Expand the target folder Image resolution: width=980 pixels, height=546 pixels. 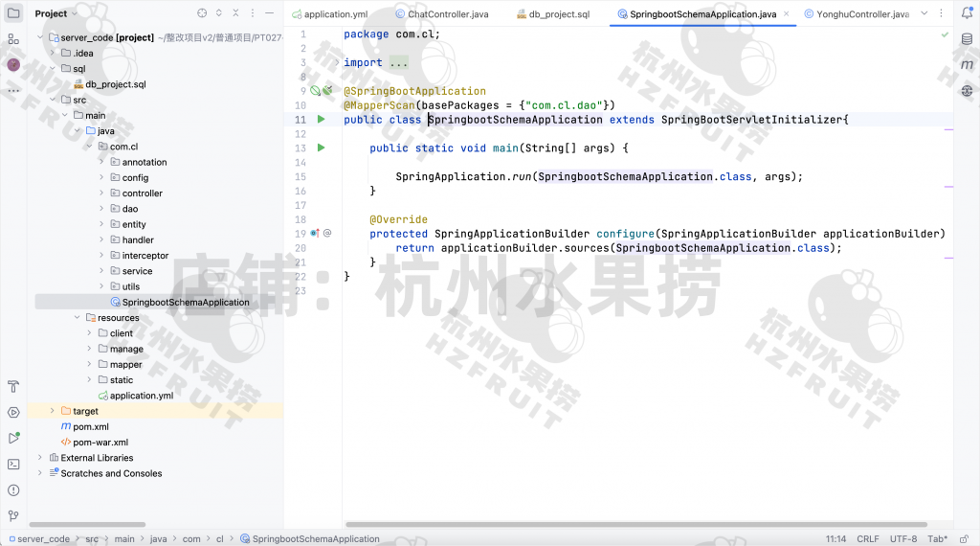pyautogui.click(x=53, y=411)
